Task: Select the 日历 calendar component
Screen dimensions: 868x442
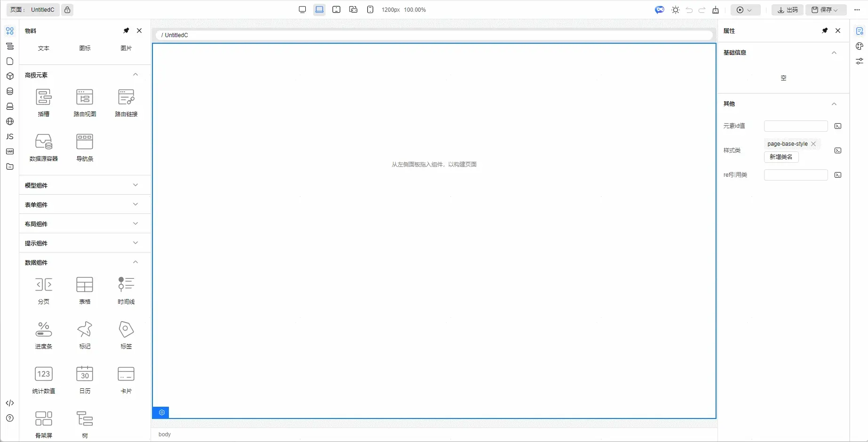Action: pos(85,379)
